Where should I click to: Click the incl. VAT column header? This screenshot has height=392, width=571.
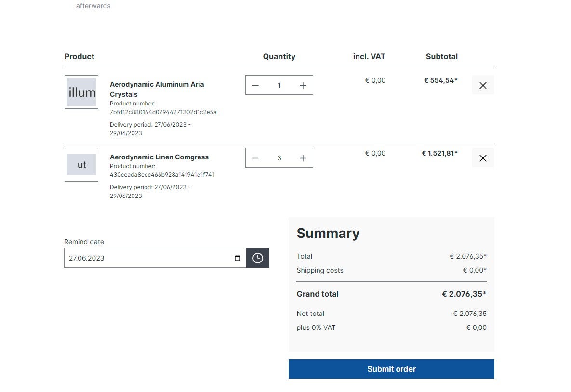coord(369,56)
